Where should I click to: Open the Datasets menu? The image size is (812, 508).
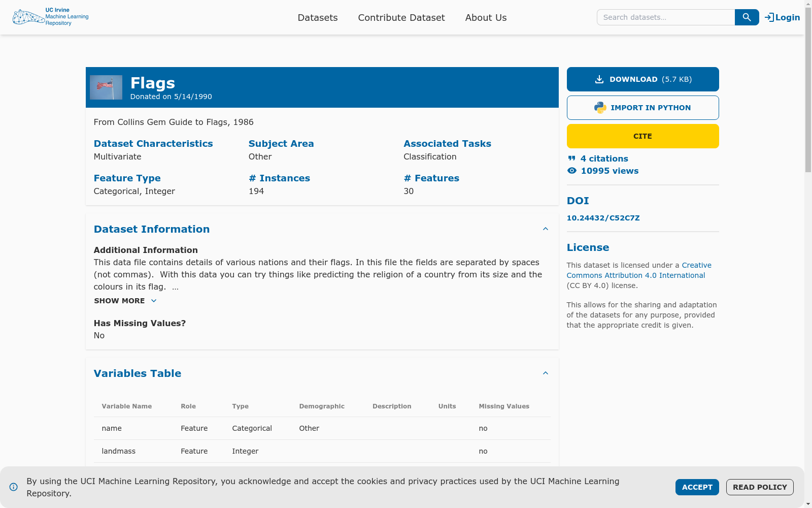point(318,17)
